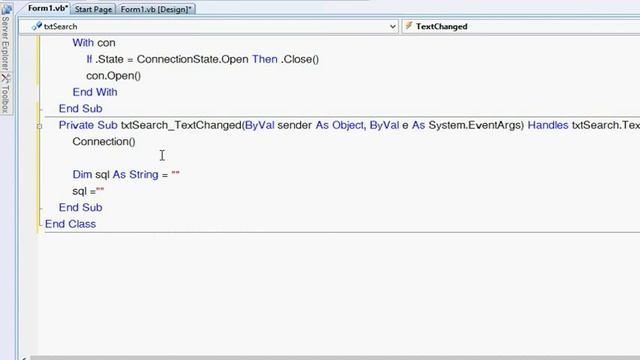Click 'Connection()' call in the sub
This screenshot has height=360, width=640.
(104, 142)
